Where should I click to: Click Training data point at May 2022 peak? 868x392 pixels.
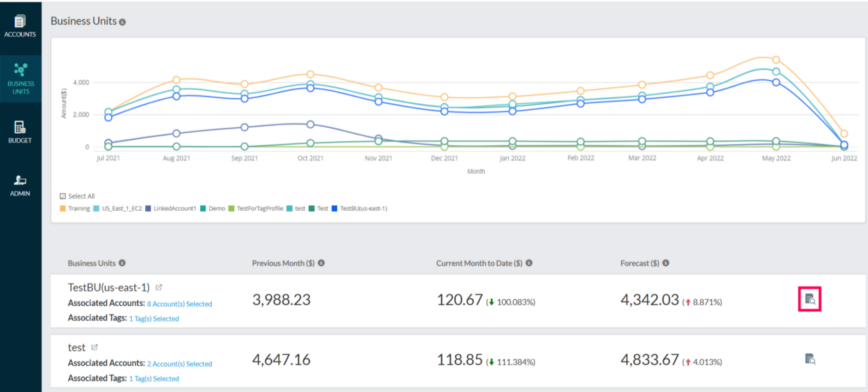coord(776,60)
